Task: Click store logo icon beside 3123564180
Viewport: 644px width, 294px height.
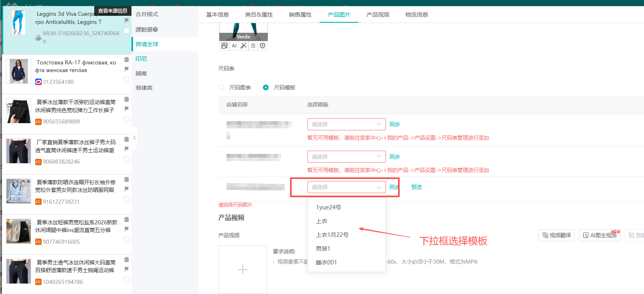Action: (x=38, y=82)
